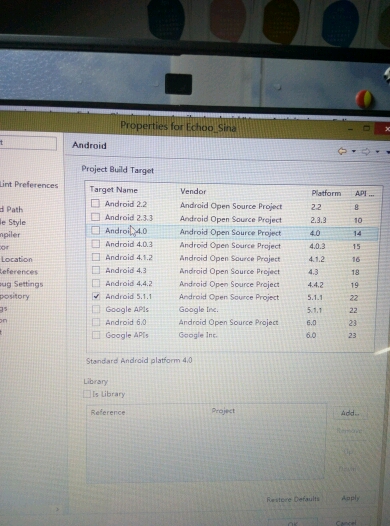Tick the Android 4.0 build target checkbox
The image size is (390, 526).
96,230
